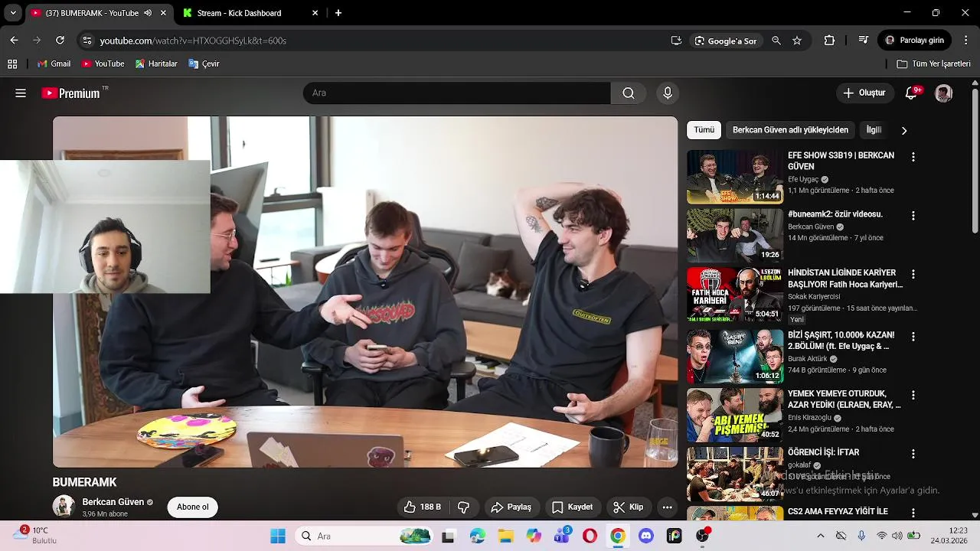
Task: Open BİZİ ŞAŞIRT 10.000₺ KAZAN thumbnail
Action: point(735,357)
